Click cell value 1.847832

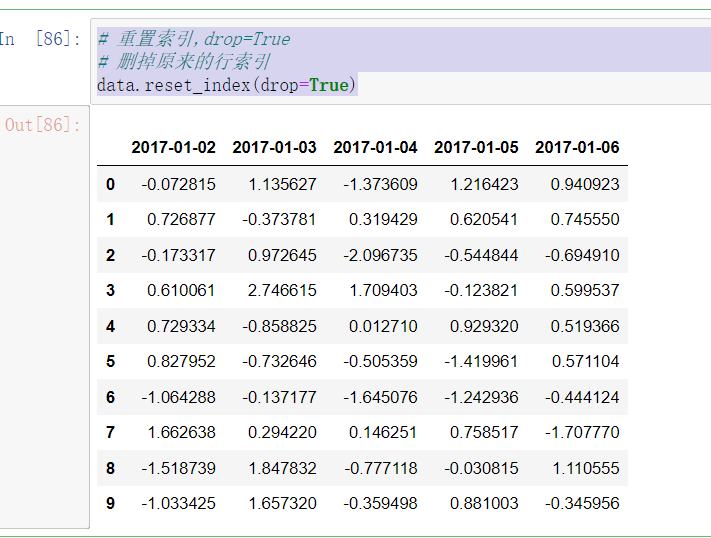[x=282, y=468]
